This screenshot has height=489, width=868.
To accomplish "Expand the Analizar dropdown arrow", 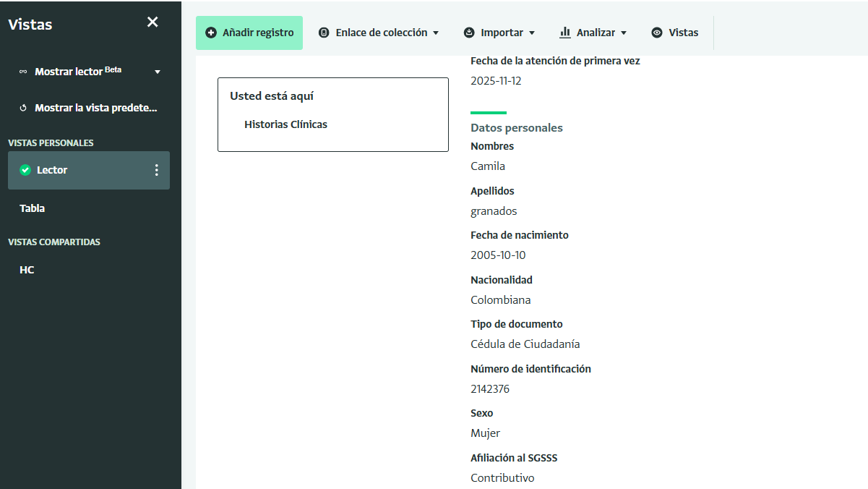I will pos(624,33).
